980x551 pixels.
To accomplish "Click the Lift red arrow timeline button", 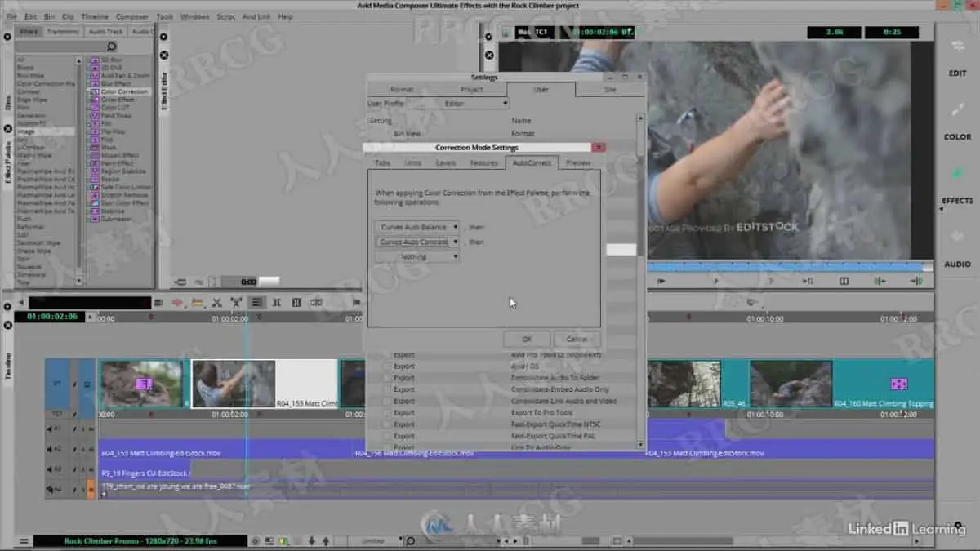I will pos(177,303).
